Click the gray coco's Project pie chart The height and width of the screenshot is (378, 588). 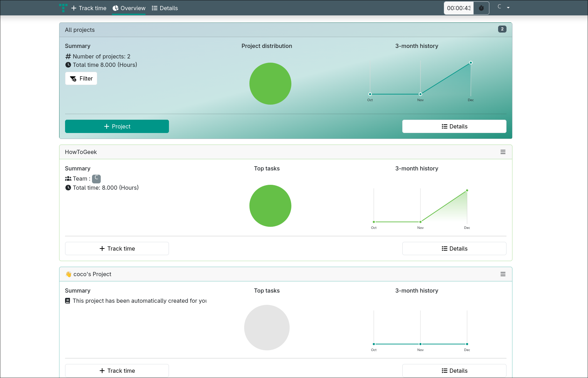click(267, 327)
